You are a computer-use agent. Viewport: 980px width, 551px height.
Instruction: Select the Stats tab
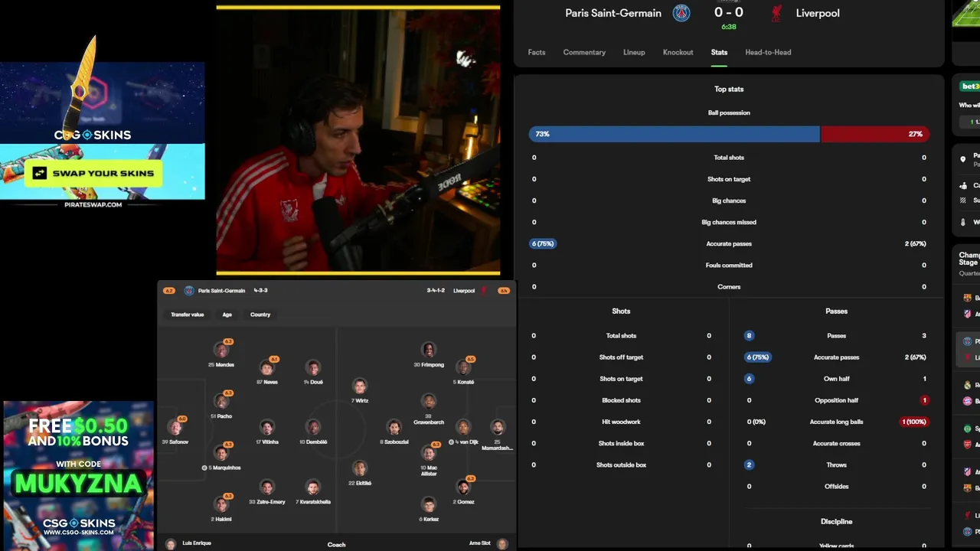click(719, 52)
